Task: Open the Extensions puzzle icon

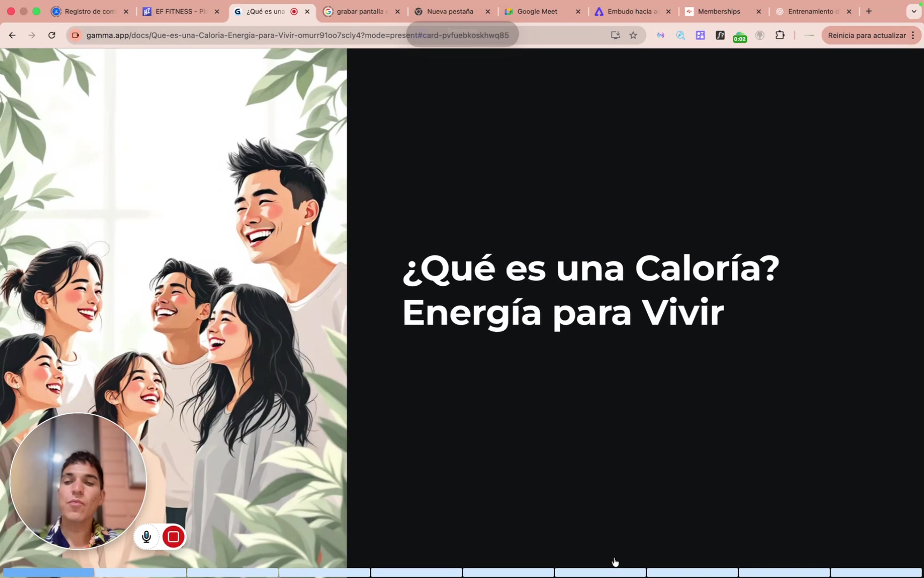Action: click(x=780, y=35)
